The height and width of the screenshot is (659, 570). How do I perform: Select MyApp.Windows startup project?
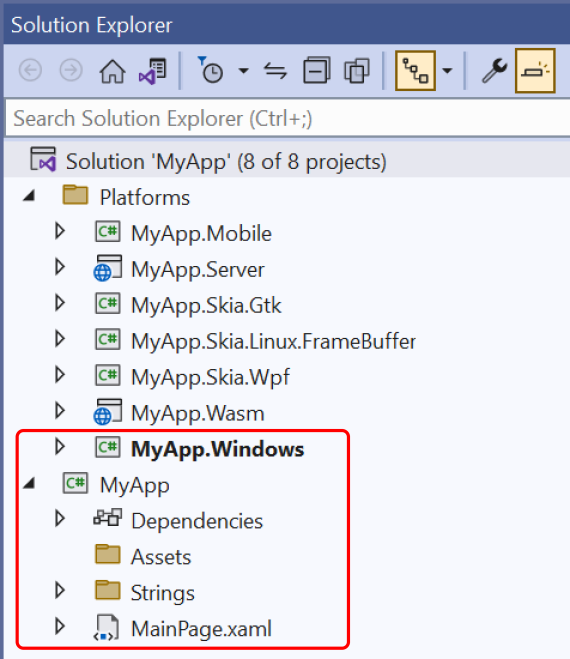pyautogui.click(x=217, y=450)
